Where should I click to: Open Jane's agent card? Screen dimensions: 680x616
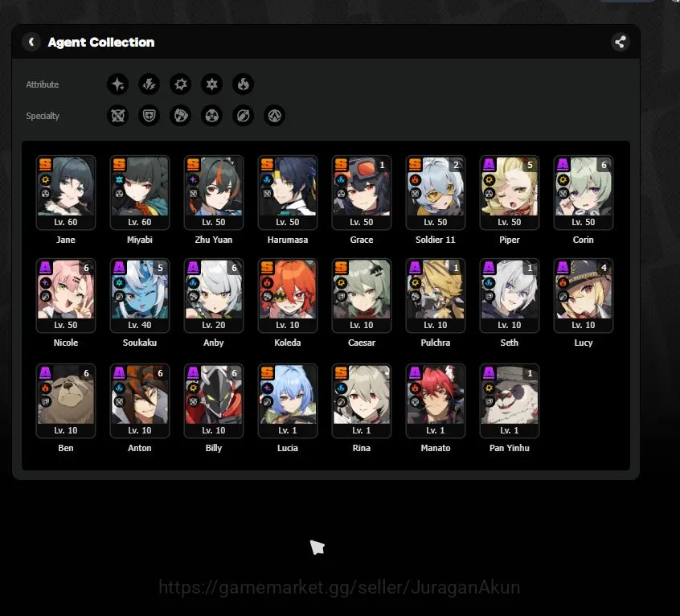coord(65,193)
